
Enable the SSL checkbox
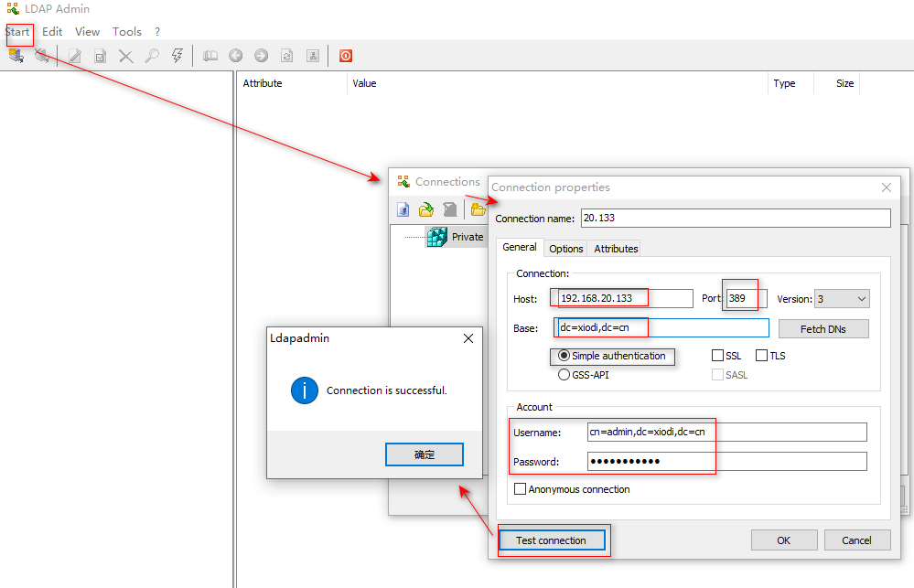tap(716, 355)
